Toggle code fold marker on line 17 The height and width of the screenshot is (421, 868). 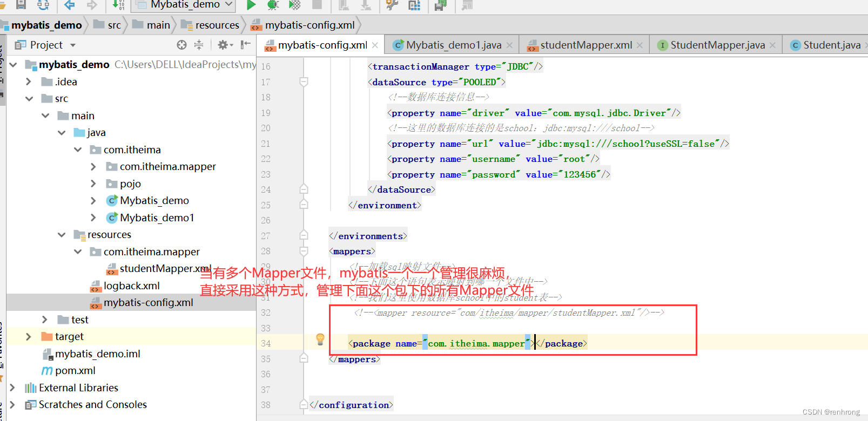(304, 82)
